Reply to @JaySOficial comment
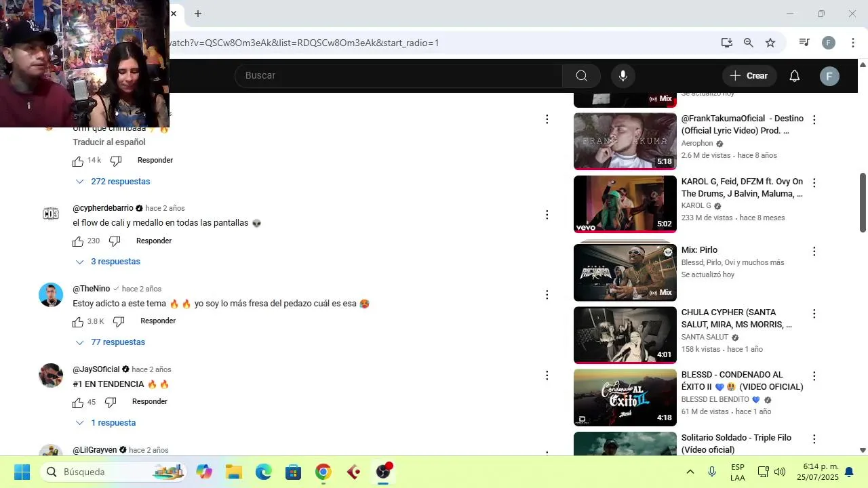Image resolution: width=868 pixels, height=488 pixels. pos(150,402)
